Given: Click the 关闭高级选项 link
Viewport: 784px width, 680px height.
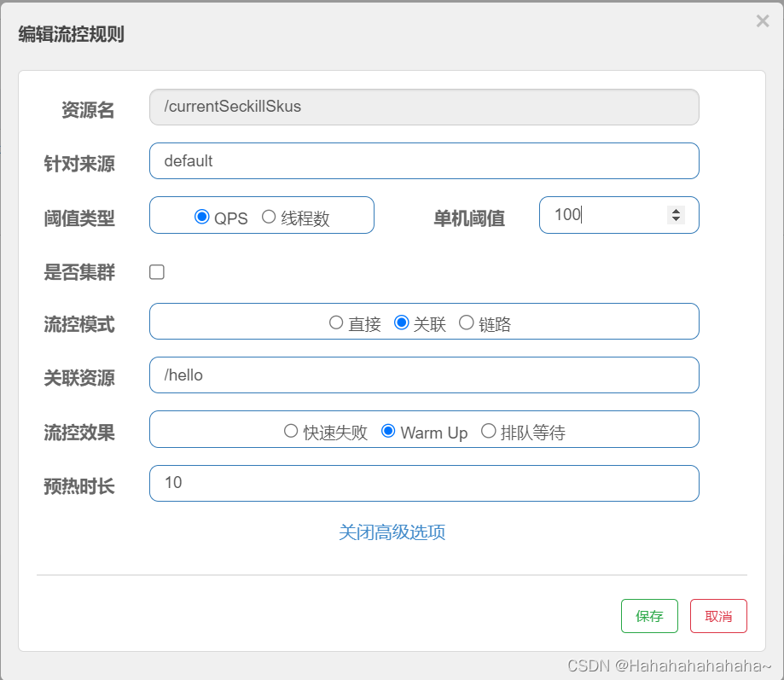Looking at the screenshot, I should (x=392, y=532).
